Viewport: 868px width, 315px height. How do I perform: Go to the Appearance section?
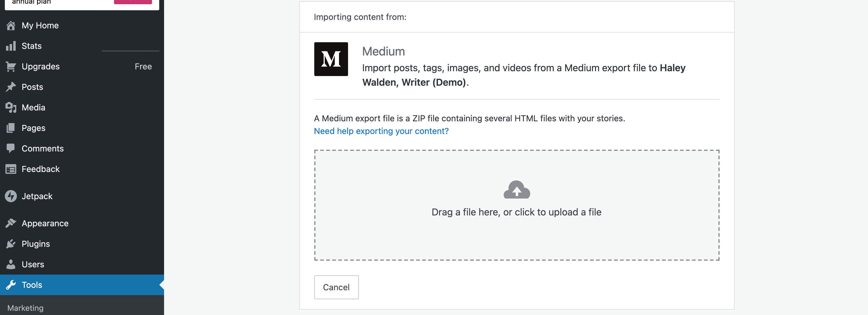[x=45, y=223]
